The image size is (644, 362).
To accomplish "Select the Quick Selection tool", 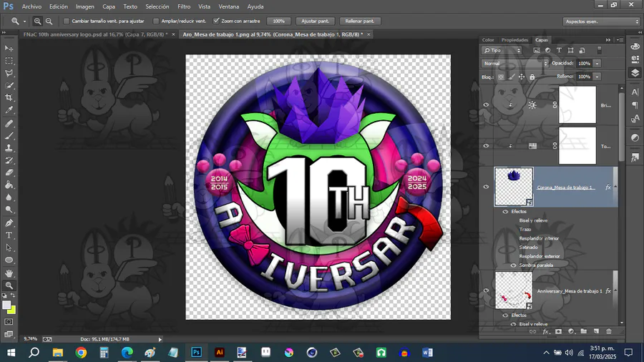I will coord(9,85).
